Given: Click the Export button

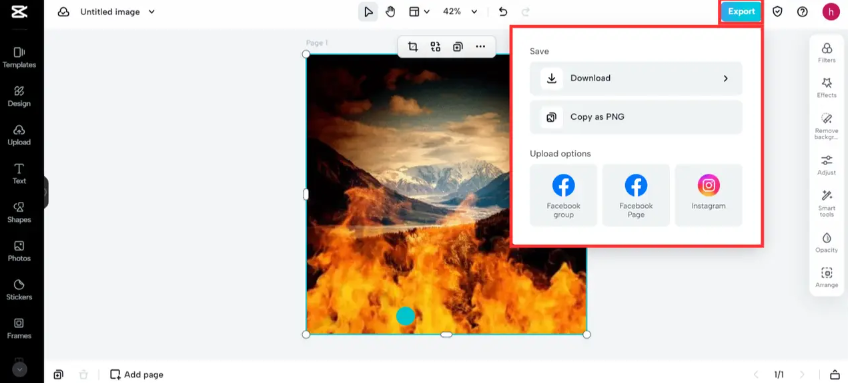Looking at the screenshot, I should coord(741,12).
